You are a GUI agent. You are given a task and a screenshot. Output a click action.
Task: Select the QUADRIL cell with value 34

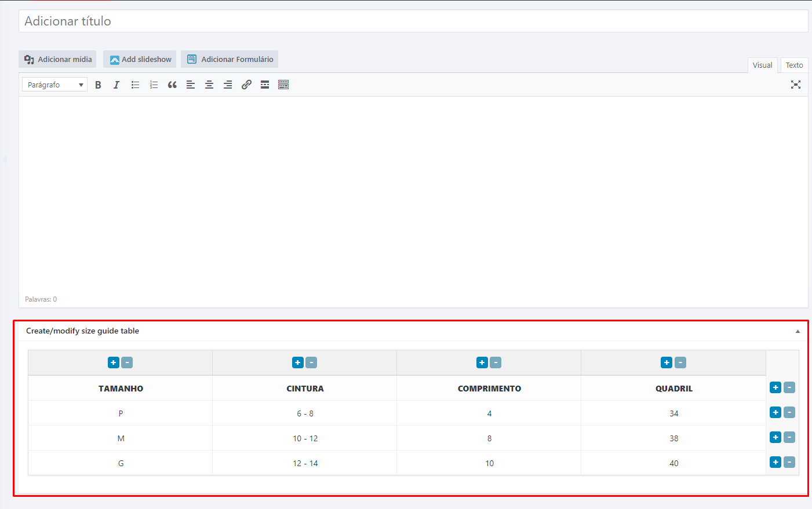673,413
